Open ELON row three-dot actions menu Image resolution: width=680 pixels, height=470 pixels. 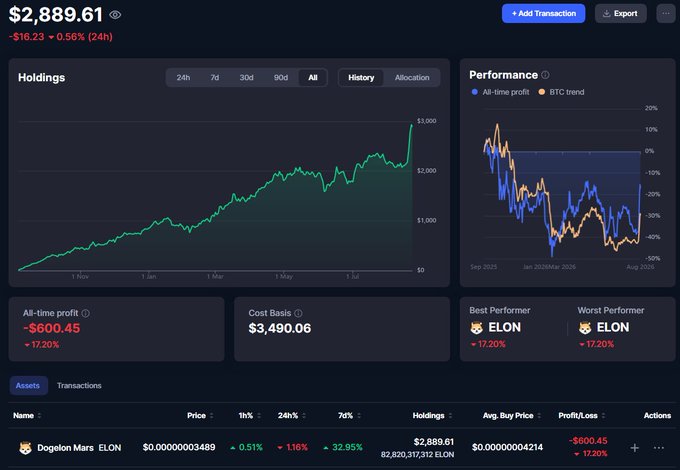point(659,448)
